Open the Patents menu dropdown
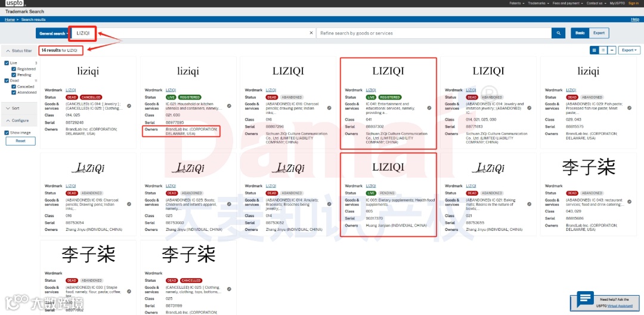This screenshot has width=644, height=315. 517,4
